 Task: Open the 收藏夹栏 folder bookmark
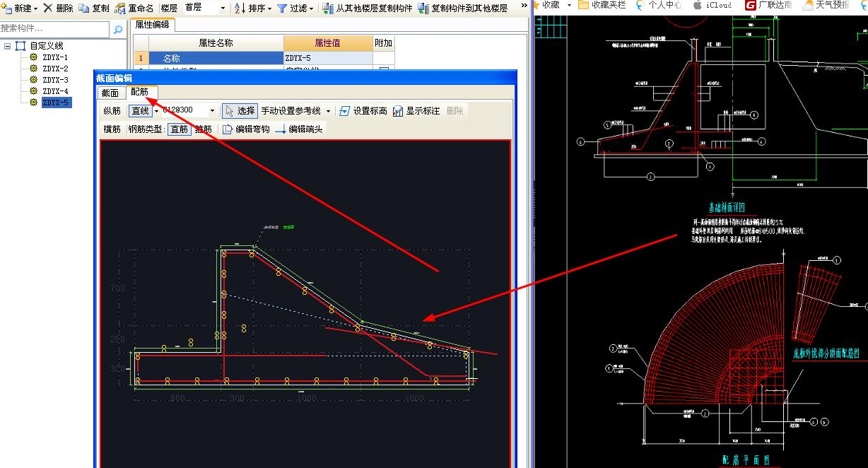[x=602, y=5]
